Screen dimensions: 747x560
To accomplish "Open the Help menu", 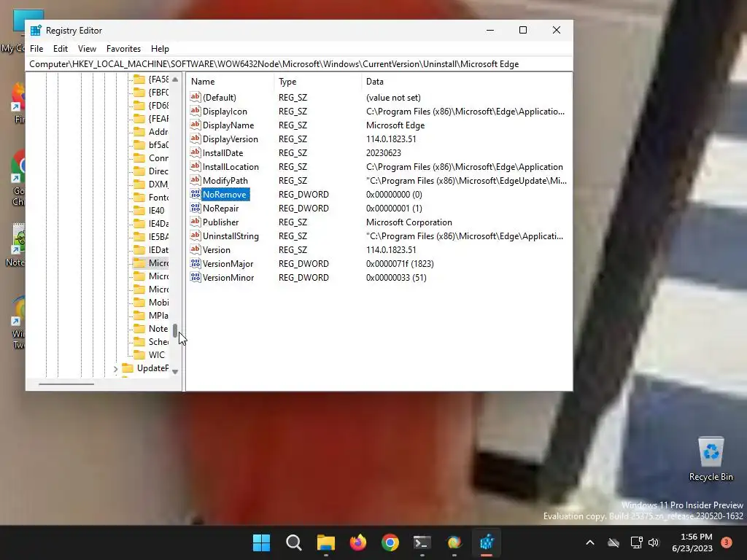I will (160, 49).
